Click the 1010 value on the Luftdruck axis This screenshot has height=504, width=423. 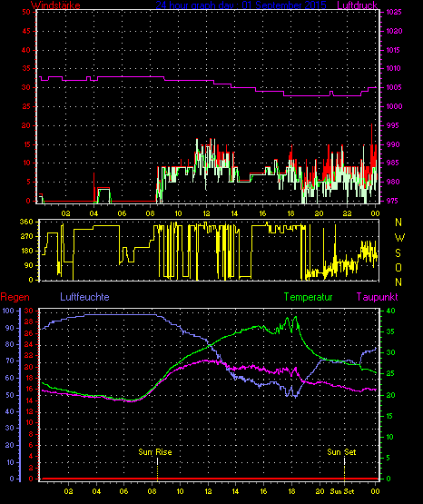pos(394,68)
